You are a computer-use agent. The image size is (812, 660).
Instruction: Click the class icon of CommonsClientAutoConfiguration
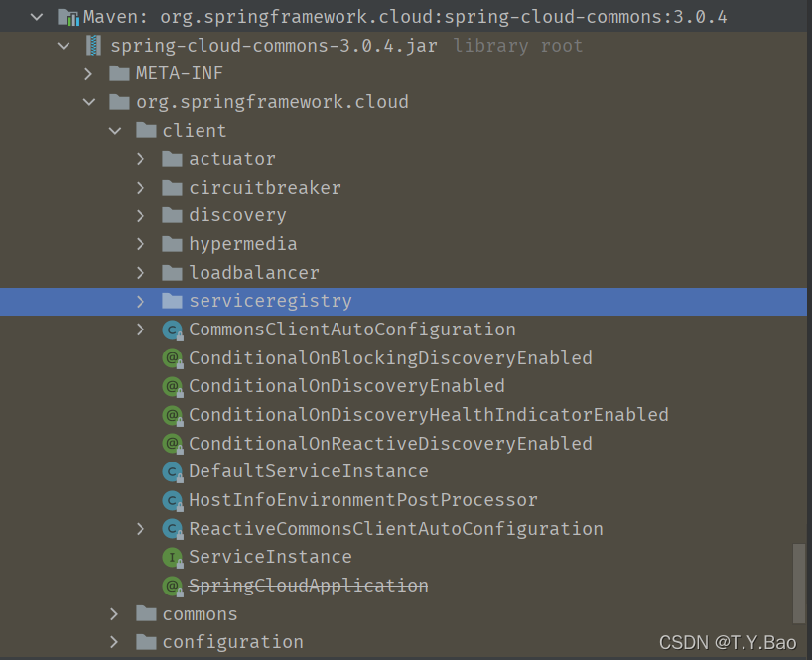point(173,330)
